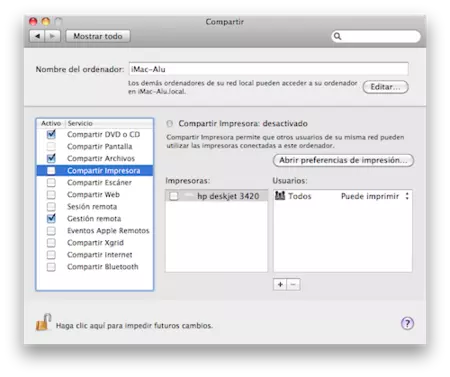The image size is (450, 377).
Task: Enable Compartir Pantalla checkbox
Action: click(x=51, y=146)
